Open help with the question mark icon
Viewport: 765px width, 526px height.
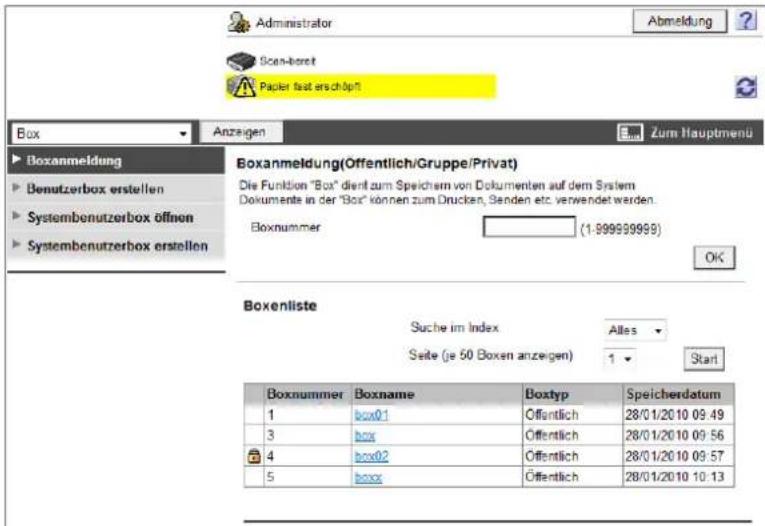pyautogui.click(x=746, y=21)
